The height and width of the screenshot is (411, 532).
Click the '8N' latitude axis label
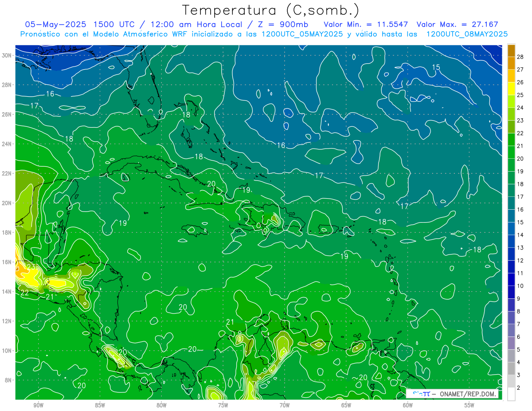[9, 380]
